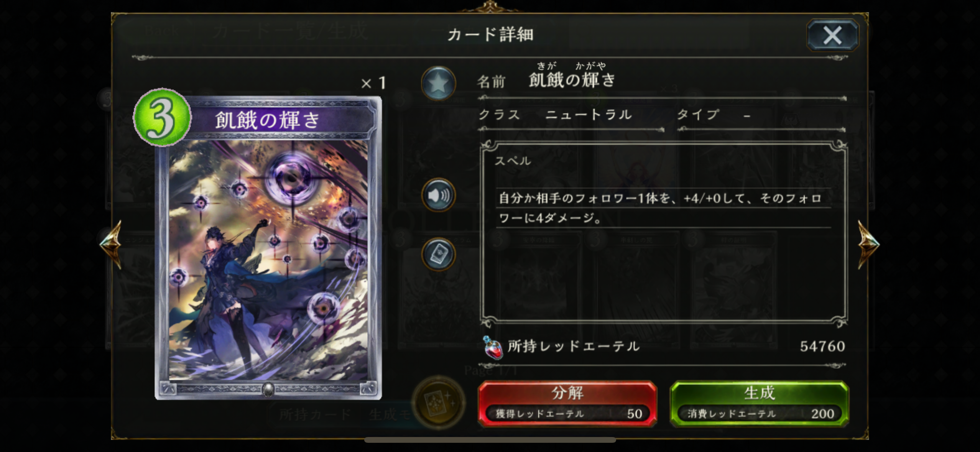
Task: Tap the home indicator bar at bottom
Action: (x=490, y=440)
